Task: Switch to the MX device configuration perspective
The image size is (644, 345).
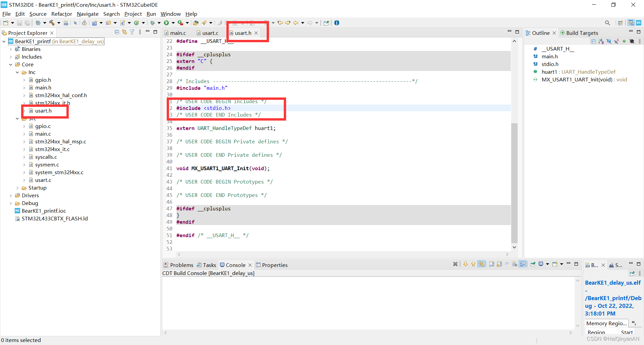Action: 639,23
